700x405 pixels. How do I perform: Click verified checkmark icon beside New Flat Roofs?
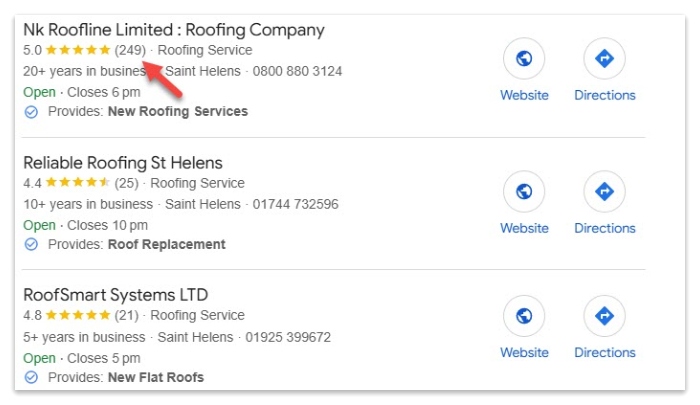(x=31, y=378)
